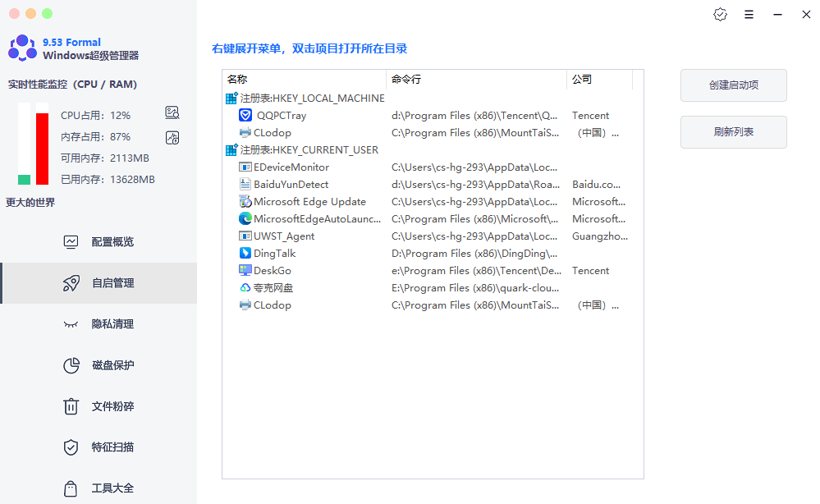This screenshot has height=504, width=820.
Task: Click the registry icon beside HKEY_LOCAL_MACHINE
Action: (231, 98)
